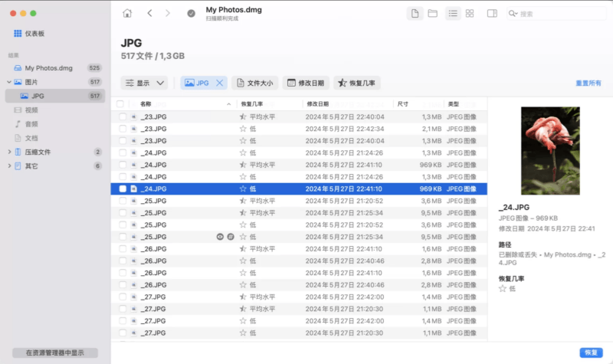Go to the home screen icon
This screenshot has height=364, width=613.
tap(127, 13)
